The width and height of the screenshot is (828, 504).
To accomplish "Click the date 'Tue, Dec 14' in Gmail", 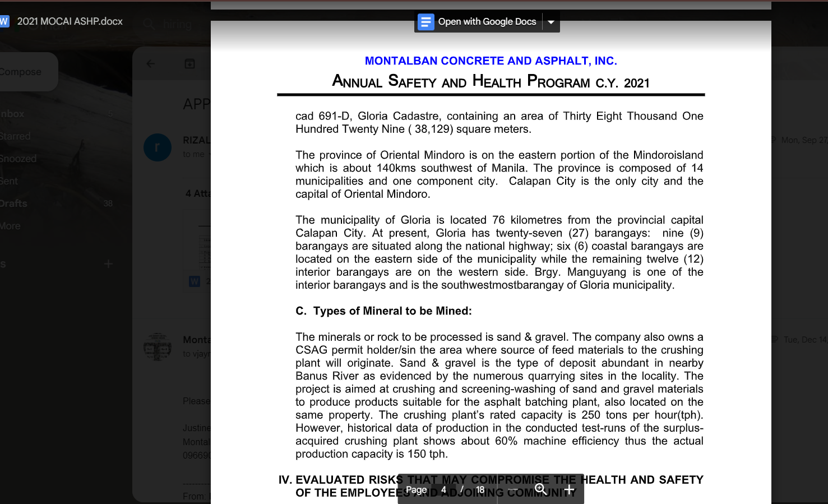I will (806, 340).
